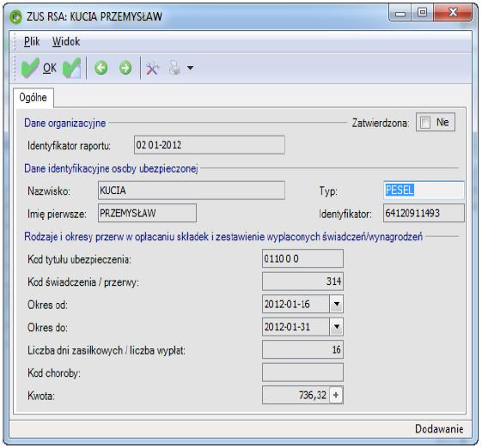This screenshot has width=482, height=448.
Task: Click the printer icon in toolbar
Action: (175, 68)
